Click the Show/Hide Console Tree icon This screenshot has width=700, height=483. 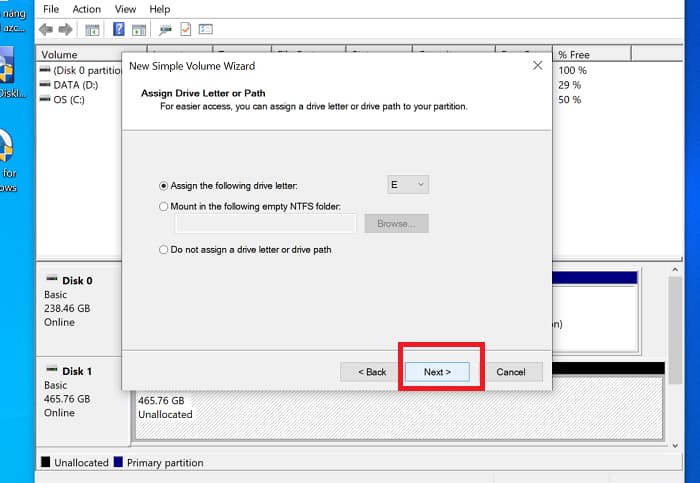click(92, 29)
